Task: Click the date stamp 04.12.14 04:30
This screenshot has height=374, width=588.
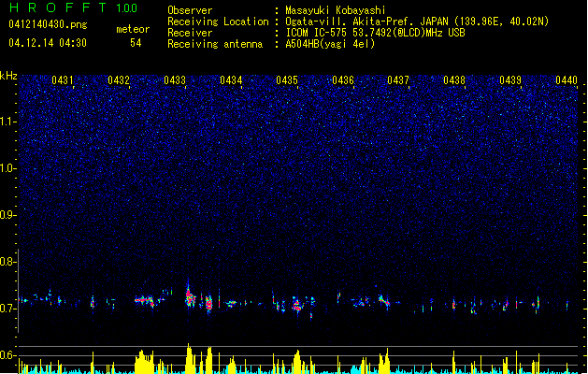Action: [x=48, y=43]
